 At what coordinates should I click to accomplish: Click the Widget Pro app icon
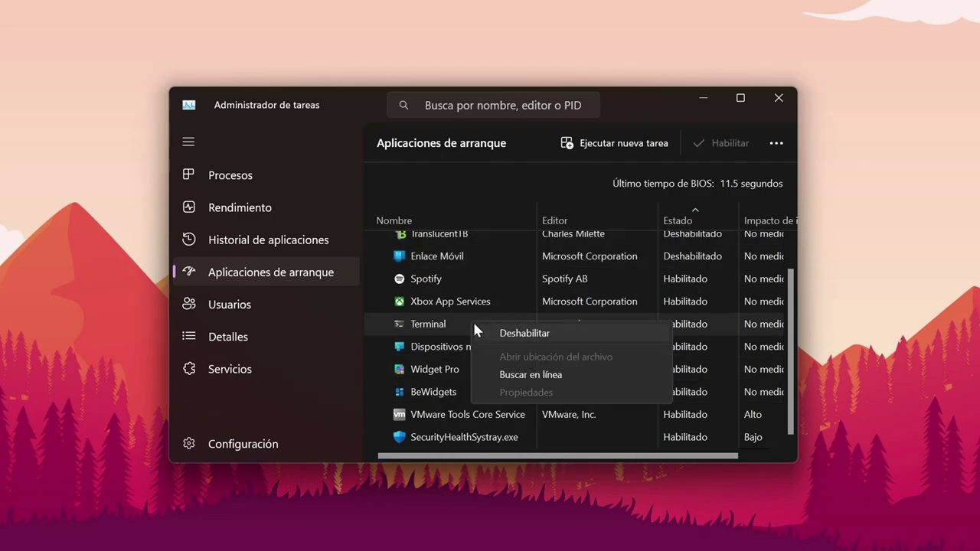click(399, 369)
